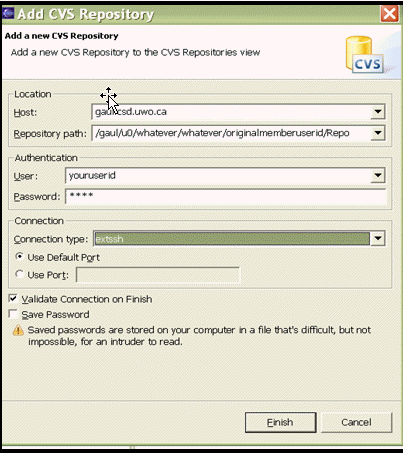This screenshot has width=403, height=453.
Task: Enable the Save Password checkbox
Action: click(13, 314)
